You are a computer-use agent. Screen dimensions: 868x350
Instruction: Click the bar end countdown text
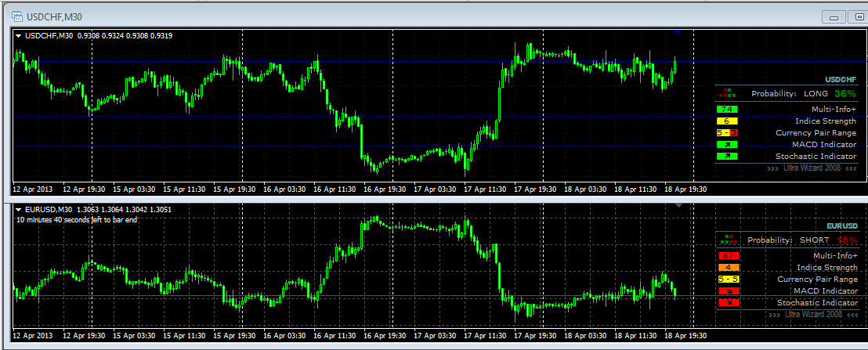tap(78, 219)
